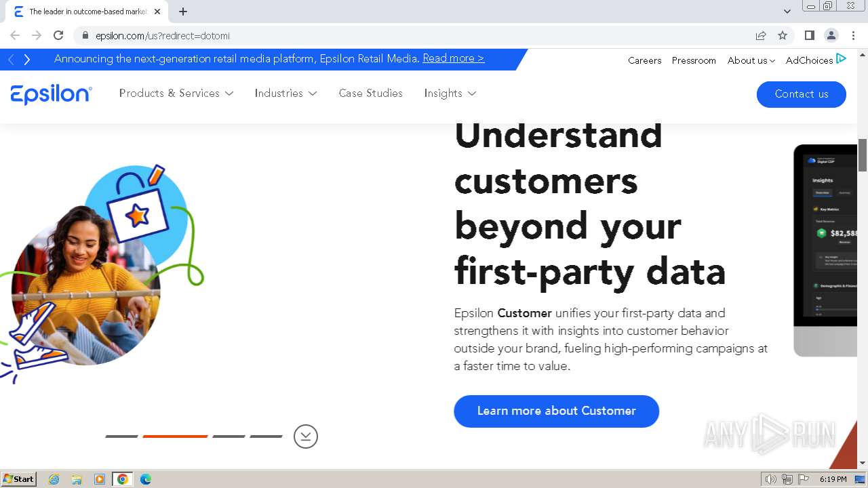Open the Careers link
This screenshot has height=488, width=868.
pos(644,60)
